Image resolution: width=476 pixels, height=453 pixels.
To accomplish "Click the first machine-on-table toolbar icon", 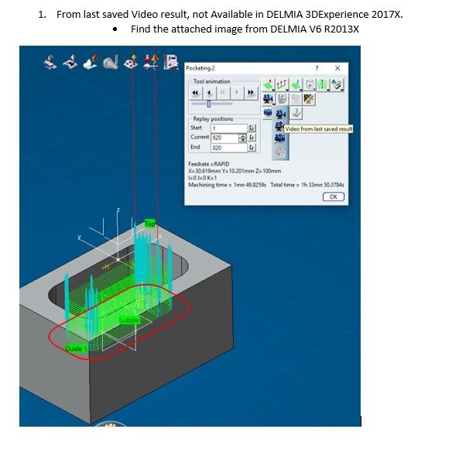I will tap(50, 62).
